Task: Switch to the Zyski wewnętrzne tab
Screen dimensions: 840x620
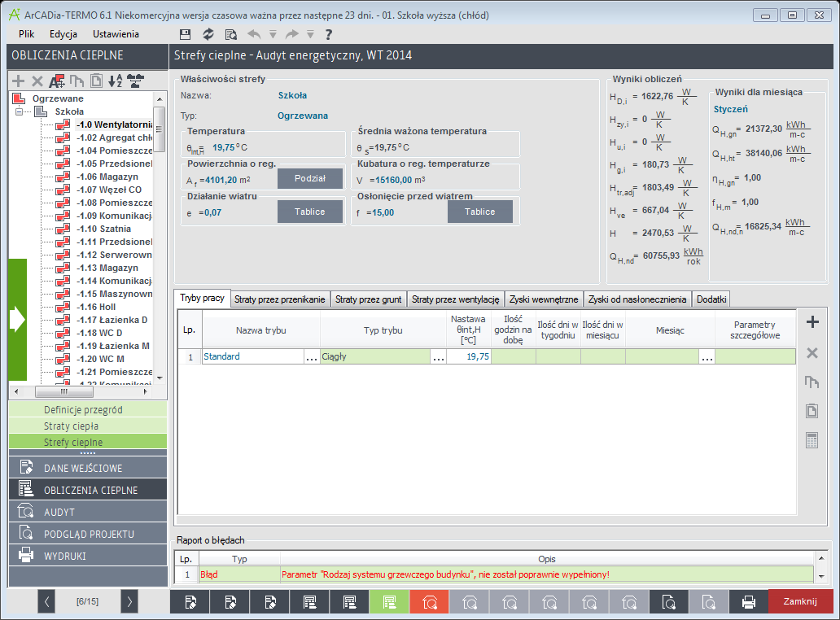Action: (544, 299)
